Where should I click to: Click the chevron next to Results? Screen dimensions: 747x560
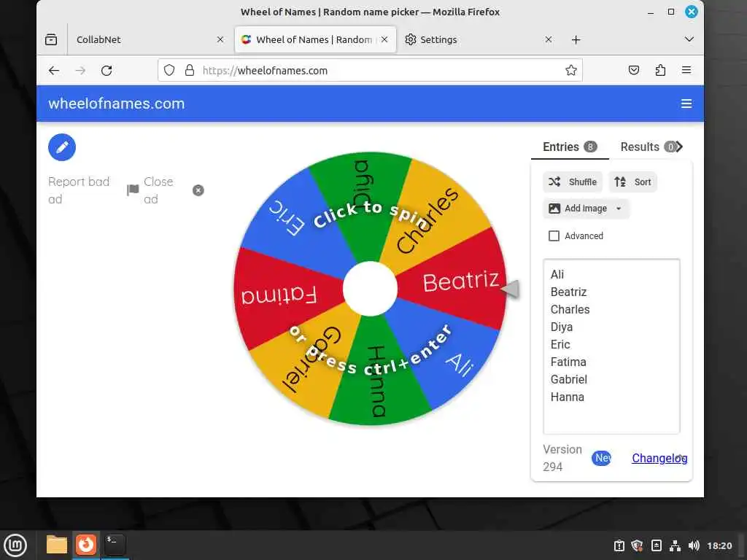click(680, 147)
